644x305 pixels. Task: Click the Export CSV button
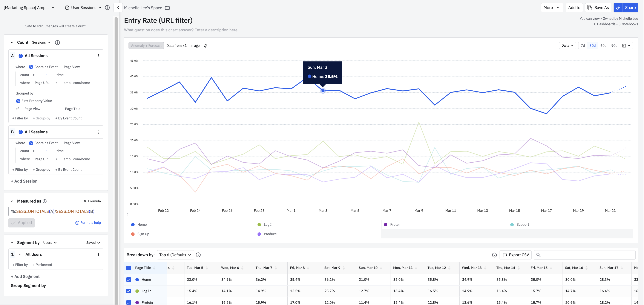click(x=515, y=255)
